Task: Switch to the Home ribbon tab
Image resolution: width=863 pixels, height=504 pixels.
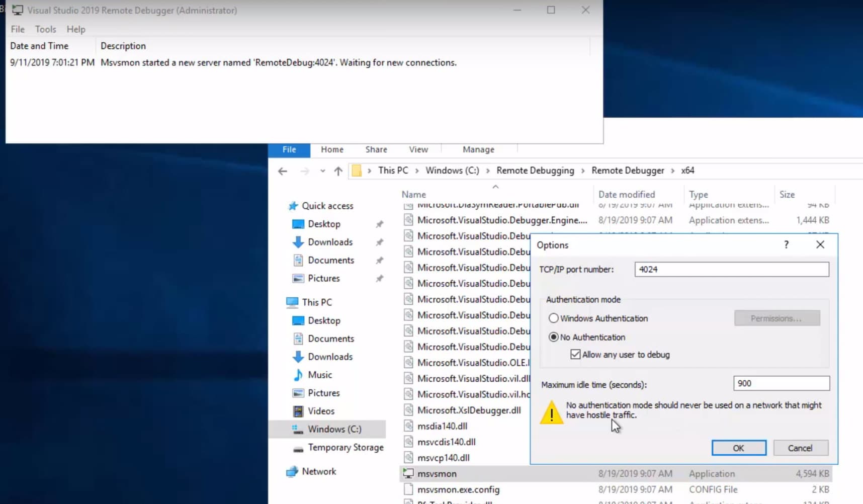Action: 332,149
